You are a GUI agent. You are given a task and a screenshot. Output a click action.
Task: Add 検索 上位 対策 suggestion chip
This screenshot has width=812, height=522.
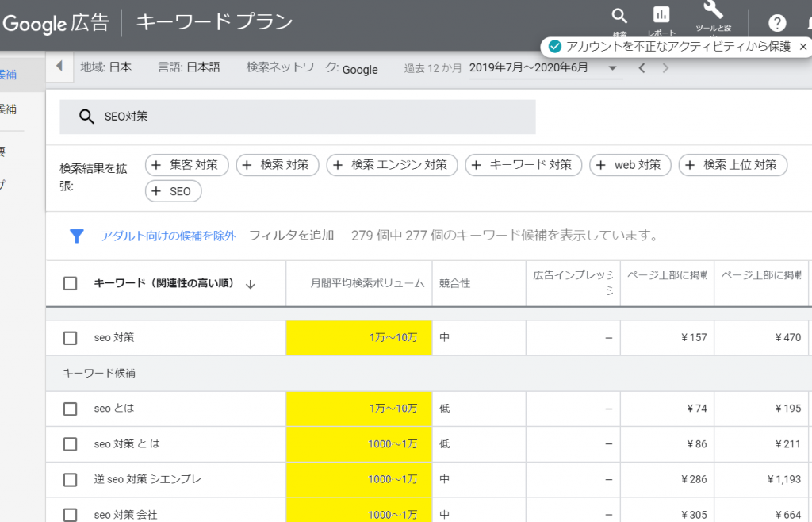(733, 165)
